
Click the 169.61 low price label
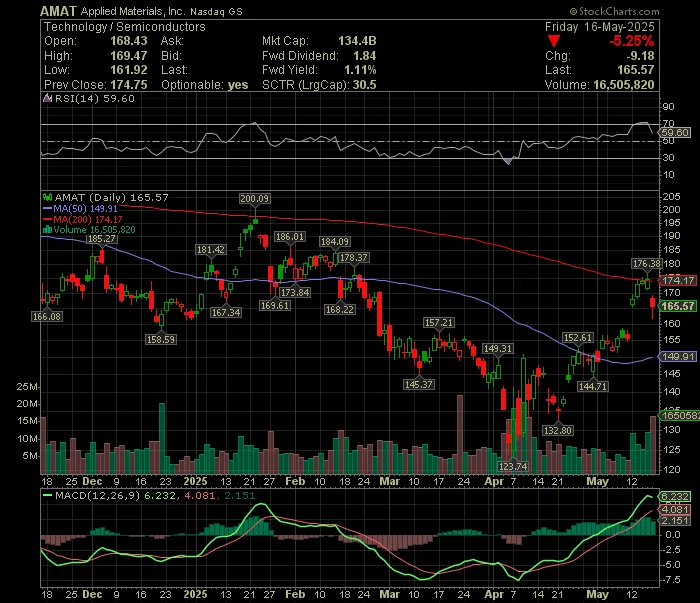pos(275,306)
